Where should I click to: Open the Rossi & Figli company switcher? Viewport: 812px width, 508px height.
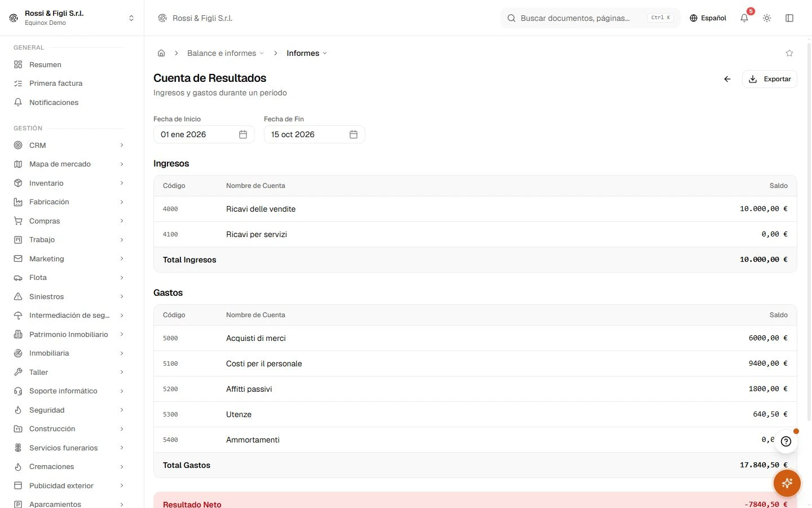click(72, 18)
